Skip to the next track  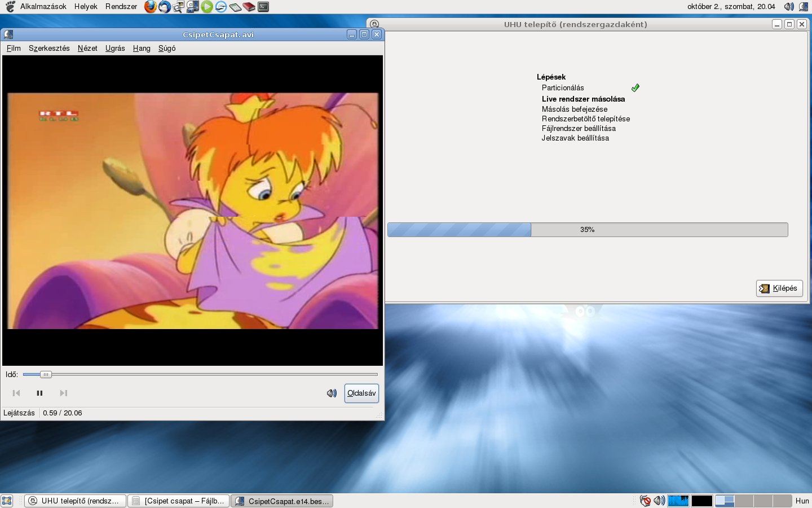(x=63, y=393)
